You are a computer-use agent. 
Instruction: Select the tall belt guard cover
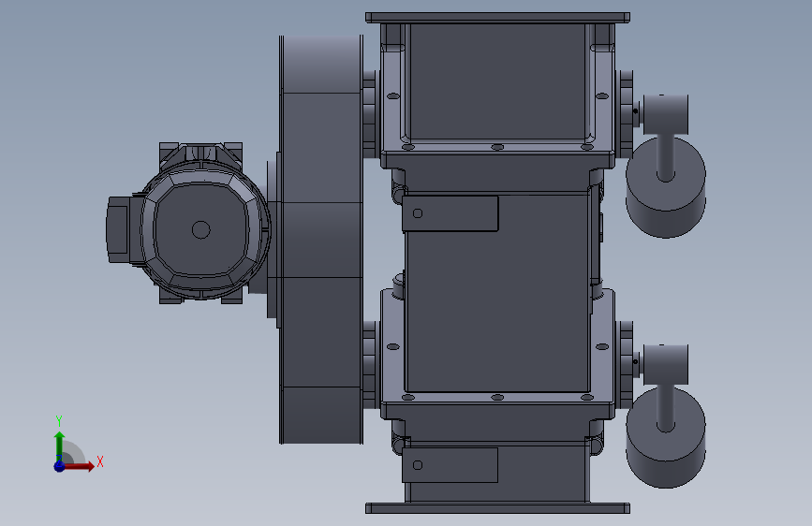321,240
